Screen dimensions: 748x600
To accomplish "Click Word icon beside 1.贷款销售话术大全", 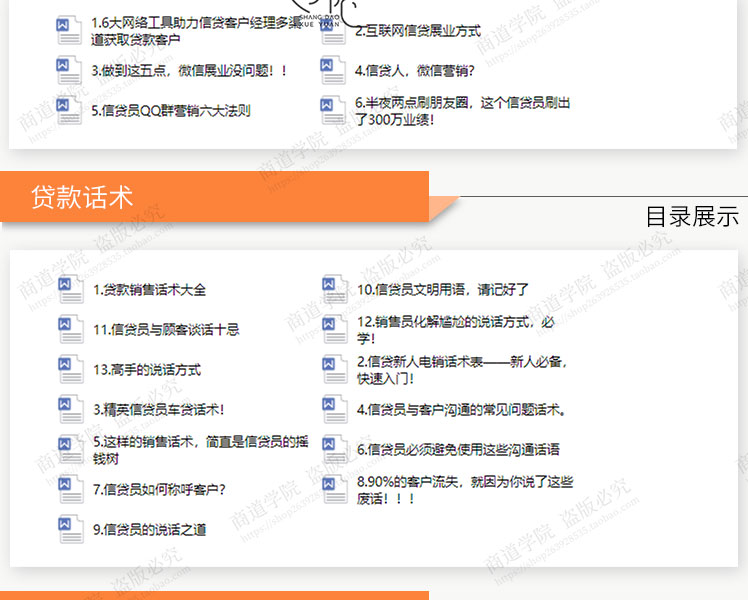I will pos(70,290).
